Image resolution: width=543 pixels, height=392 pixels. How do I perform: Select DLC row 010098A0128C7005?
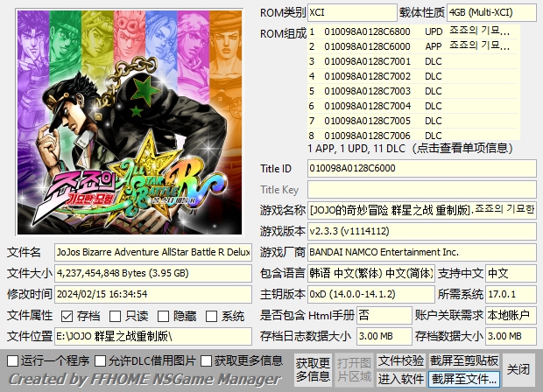[413, 121]
